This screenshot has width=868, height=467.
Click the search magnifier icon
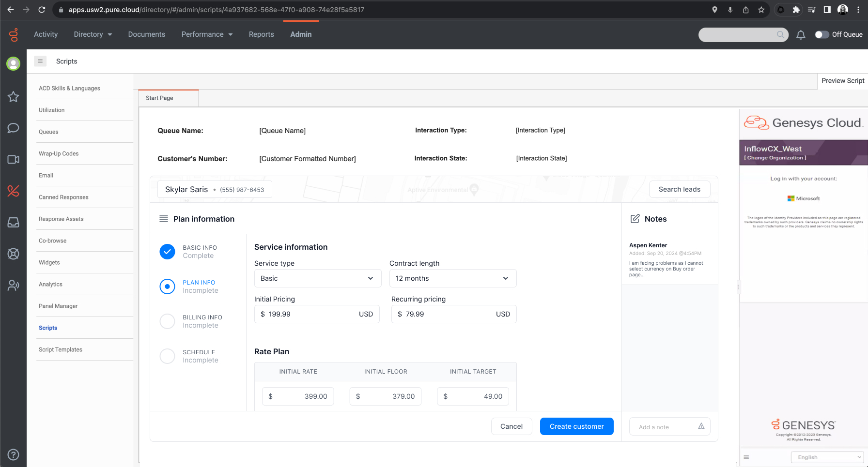[780, 34]
